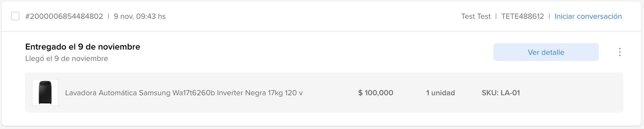The width and height of the screenshot is (644, 129).
Task: Click the Wa17t6260b model number text
Action: 194,93
